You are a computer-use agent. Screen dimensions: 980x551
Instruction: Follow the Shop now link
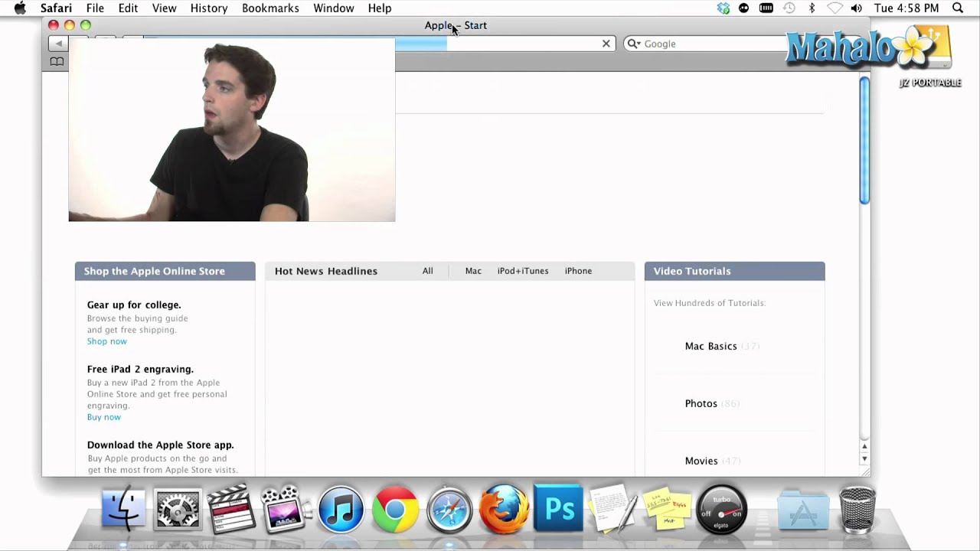click(x=107, y=341)
